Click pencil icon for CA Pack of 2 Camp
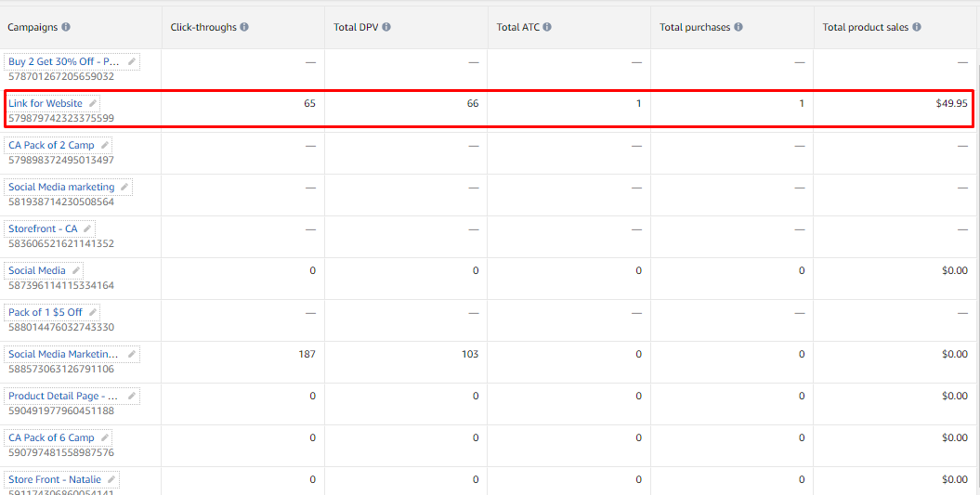The image size is (980, 495). (104, 145)
